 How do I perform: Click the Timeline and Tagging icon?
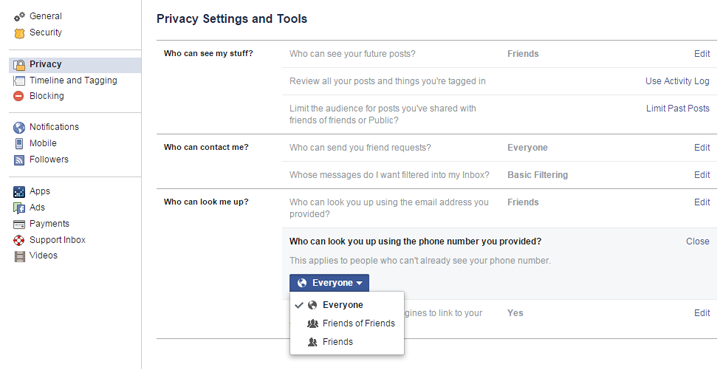pos(19,81)
